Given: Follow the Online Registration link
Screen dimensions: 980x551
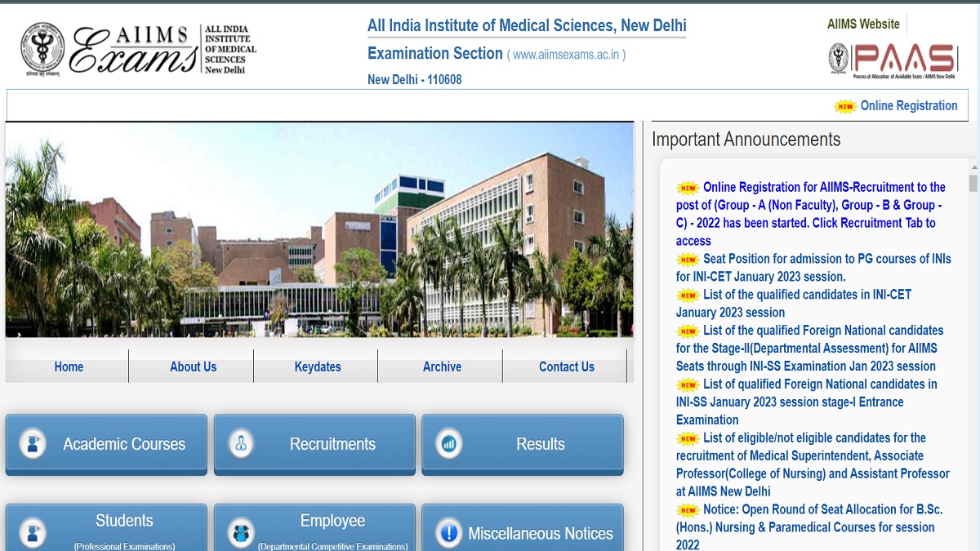Looking at the screenshot, I should [x=909, y=105].
